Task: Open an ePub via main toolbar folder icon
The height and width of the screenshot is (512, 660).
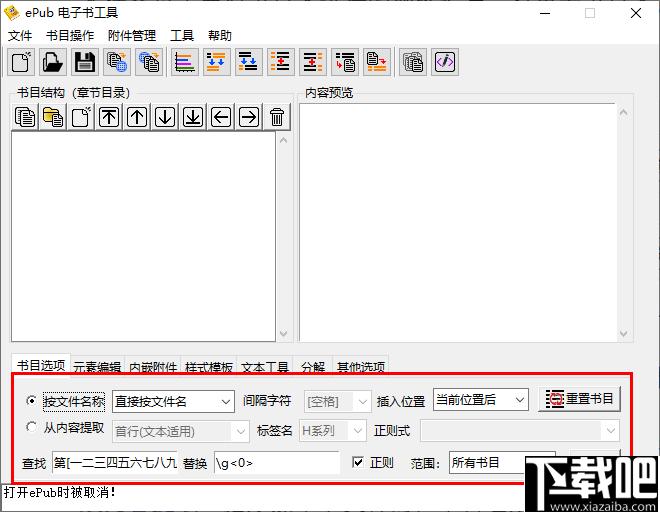Action: point(53,62)
